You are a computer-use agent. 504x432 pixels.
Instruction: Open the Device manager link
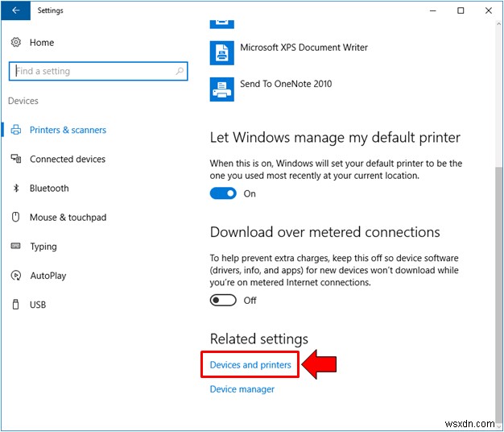[x=242, y=389]
